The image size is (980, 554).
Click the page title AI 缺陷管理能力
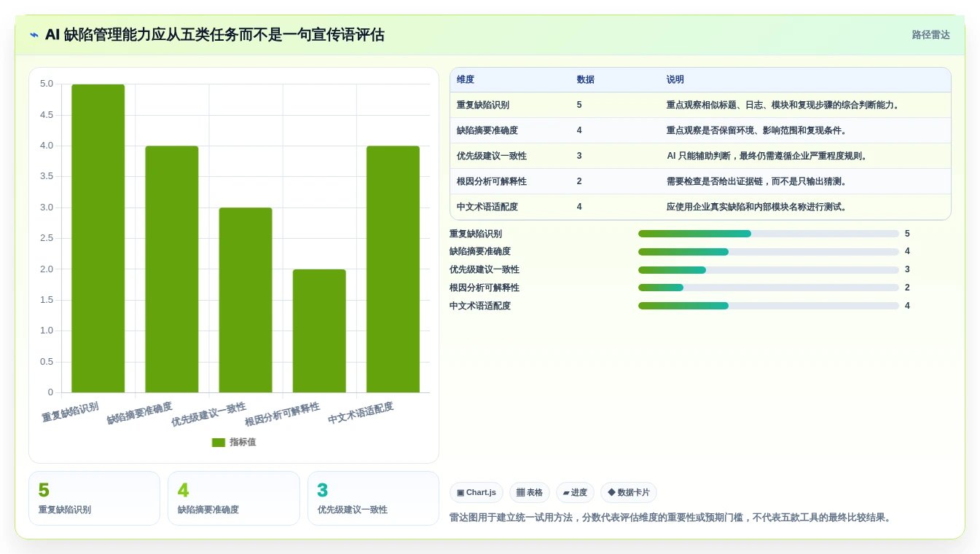[215, 35]
